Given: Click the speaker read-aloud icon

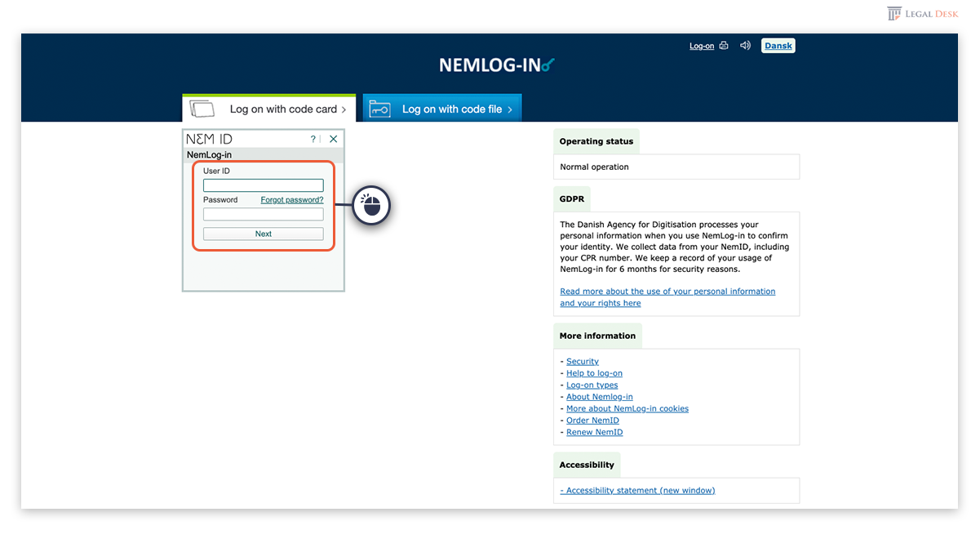Looking at the screenshot, I should 745,46.
